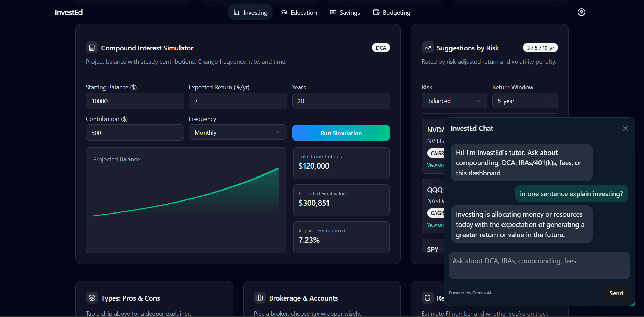Close the InvestEd Chat panel
This screenshot has height=317, width=644.
click(625, 128)
